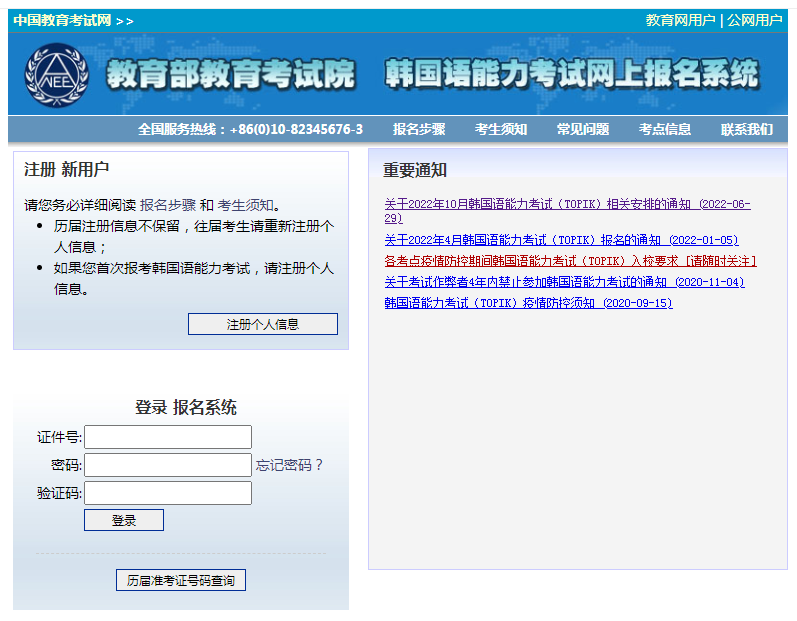The height and width of the screenshot is (621, 797).
Task: Focus the 密码 input field
Action: point(168,465)
